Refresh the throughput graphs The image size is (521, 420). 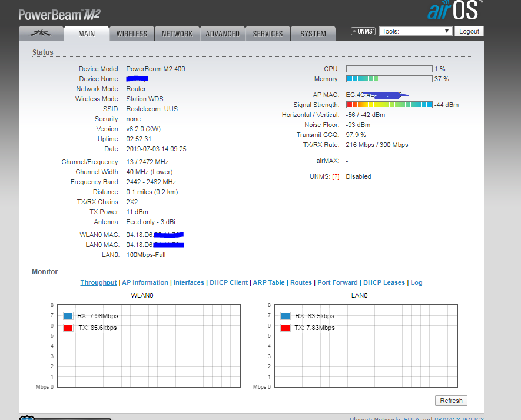[x=451, y=401]
